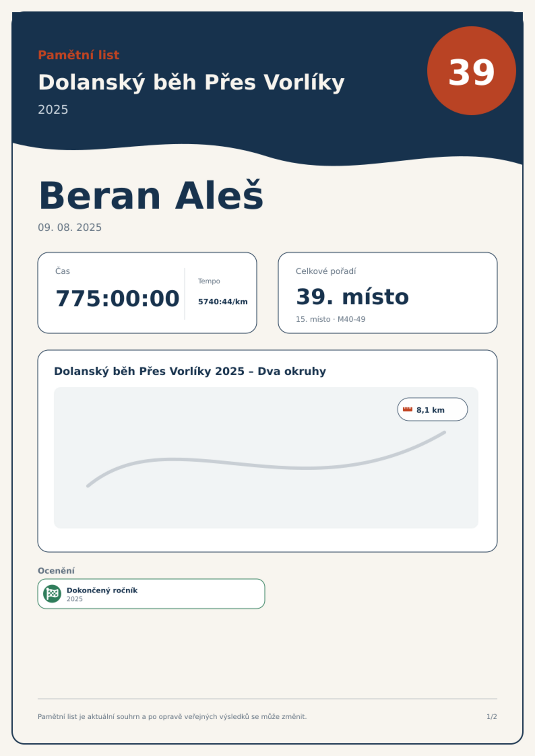The image size is (535, 756).
Task: Click the Celkové pořadí card label
Action: tap(326, 271)
